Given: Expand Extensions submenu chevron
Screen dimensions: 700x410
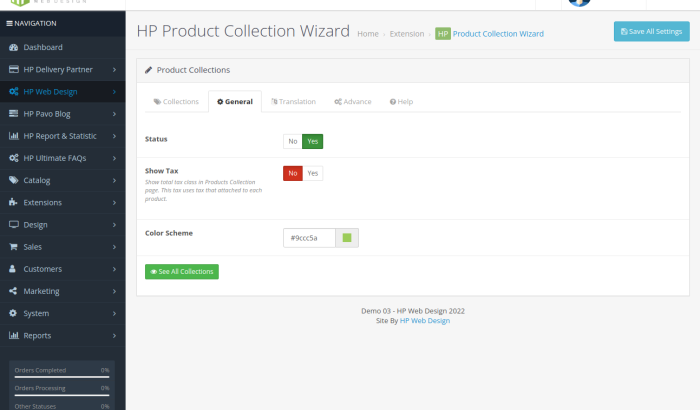Looking at the screenshot, I should [x=114, y=203].
